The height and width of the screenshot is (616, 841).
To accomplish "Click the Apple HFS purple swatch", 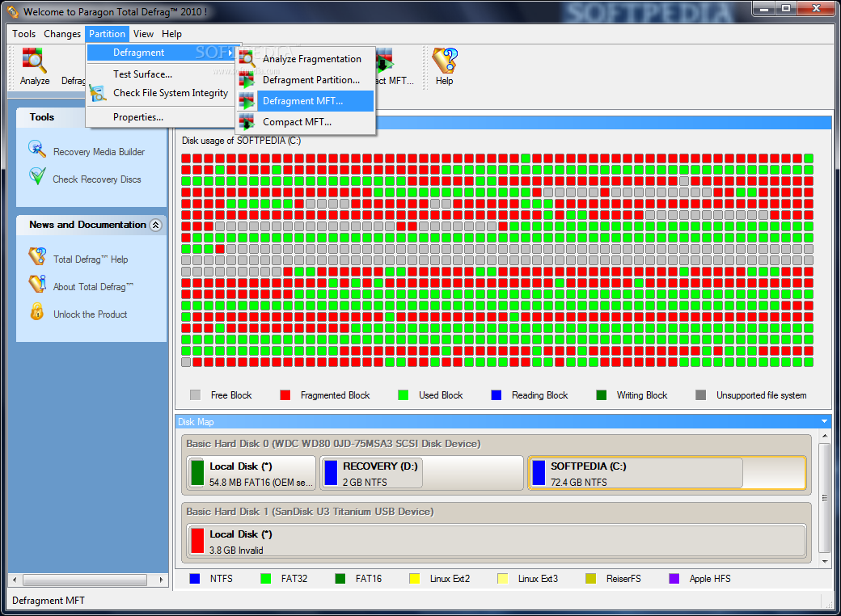I will (674, 579).
